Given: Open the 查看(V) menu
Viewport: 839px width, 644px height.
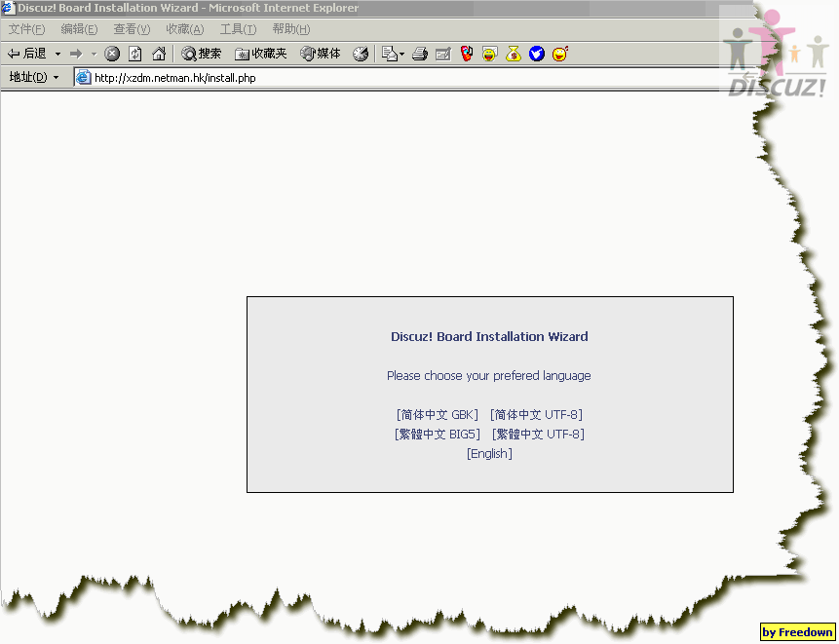Looking at the screenshot, I should 132,29.
